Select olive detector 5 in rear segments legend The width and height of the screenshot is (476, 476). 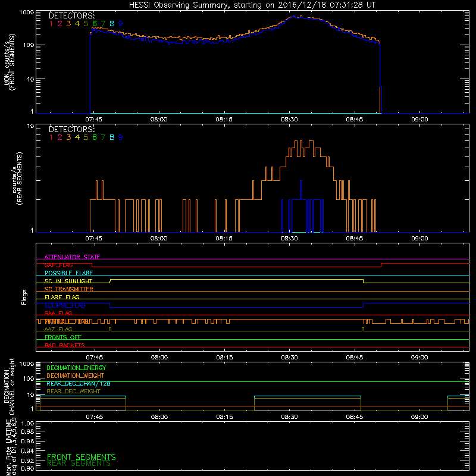[x=86, y=137]
